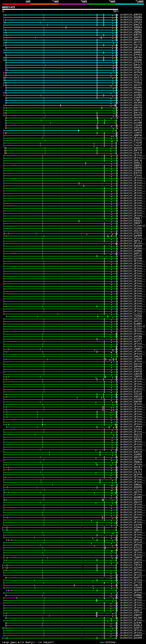Select the UniRef100_A9SV27 label

click(131, 85)
